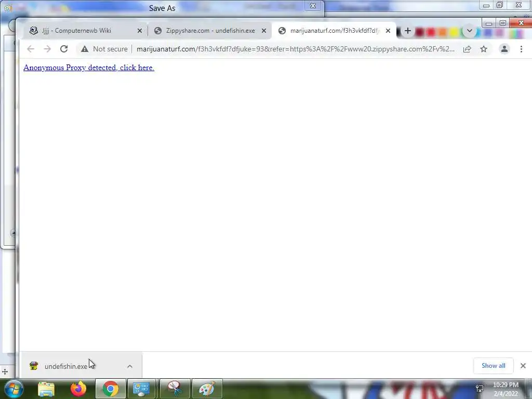Viewport: 532px width, 399px height.
Task: Open Windows Explorer from taskbar
Action: pos(46,389)
